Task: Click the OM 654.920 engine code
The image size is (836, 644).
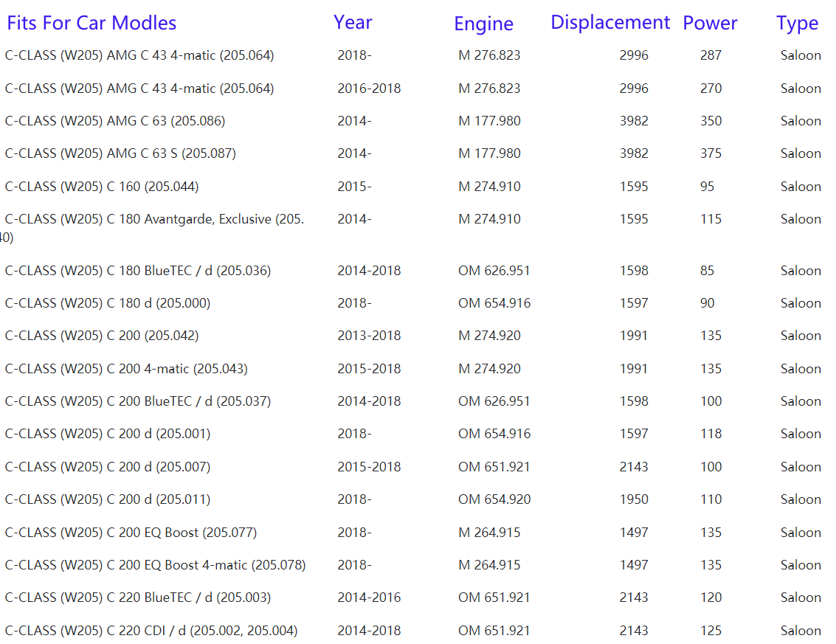Action: tap(494, 499)
